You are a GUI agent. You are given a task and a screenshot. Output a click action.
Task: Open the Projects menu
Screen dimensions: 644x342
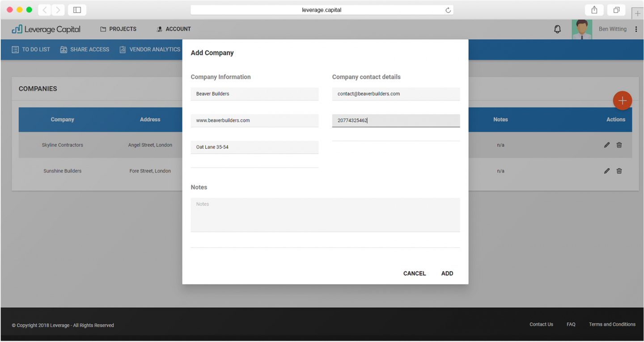[119, 29]
